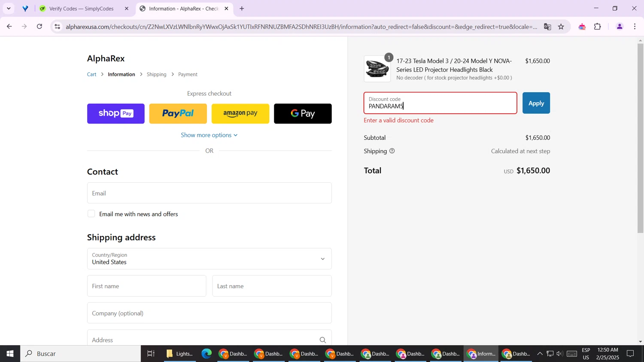
Task: Open network icon in system tray
Action: click(550, 354)
